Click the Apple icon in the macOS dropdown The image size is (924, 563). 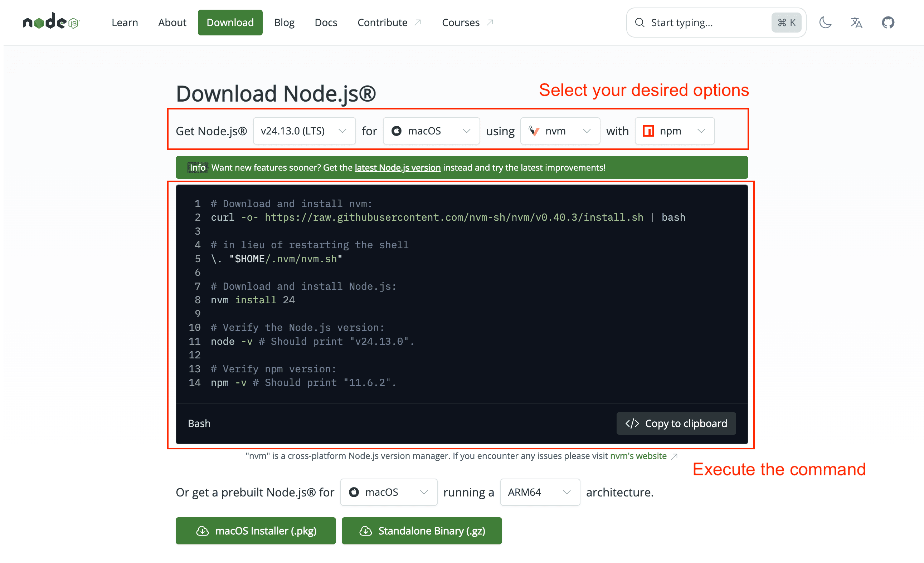click(397, 131)
